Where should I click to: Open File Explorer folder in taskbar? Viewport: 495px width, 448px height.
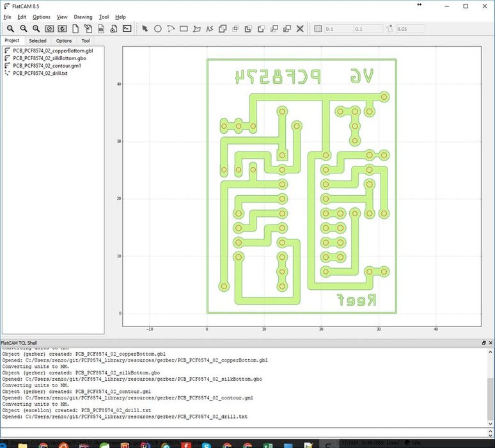click(23, 445)
